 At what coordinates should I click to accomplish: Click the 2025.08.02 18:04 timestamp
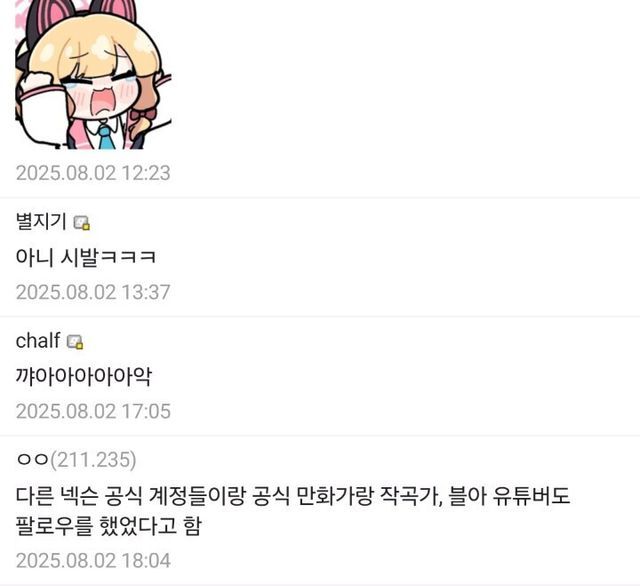coord(93,561)
